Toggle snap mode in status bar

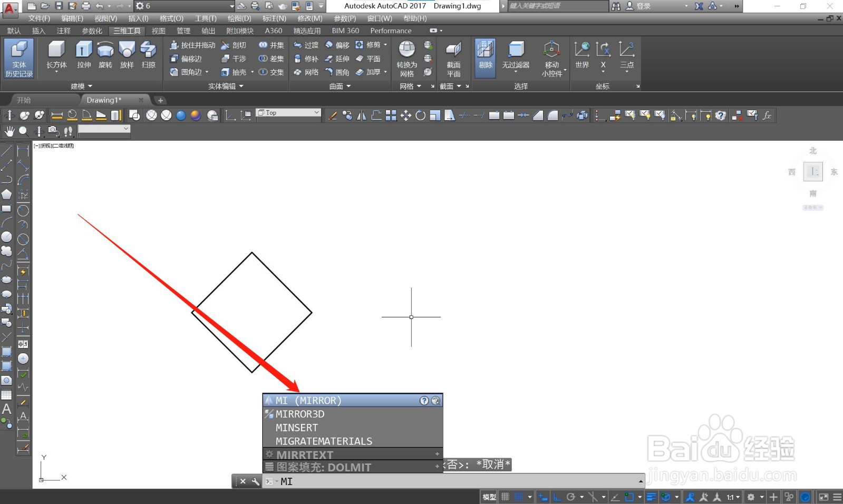519,497
